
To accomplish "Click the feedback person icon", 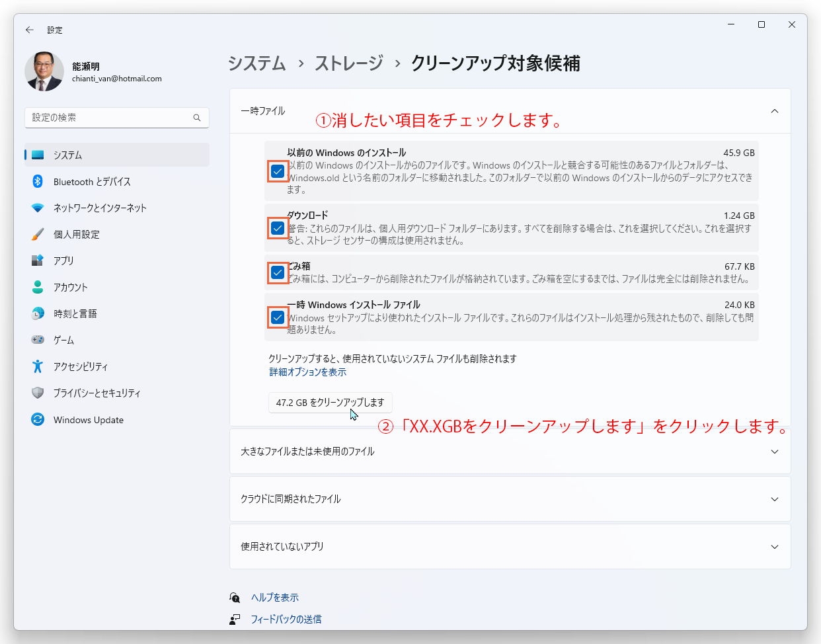I will point(235,620).
